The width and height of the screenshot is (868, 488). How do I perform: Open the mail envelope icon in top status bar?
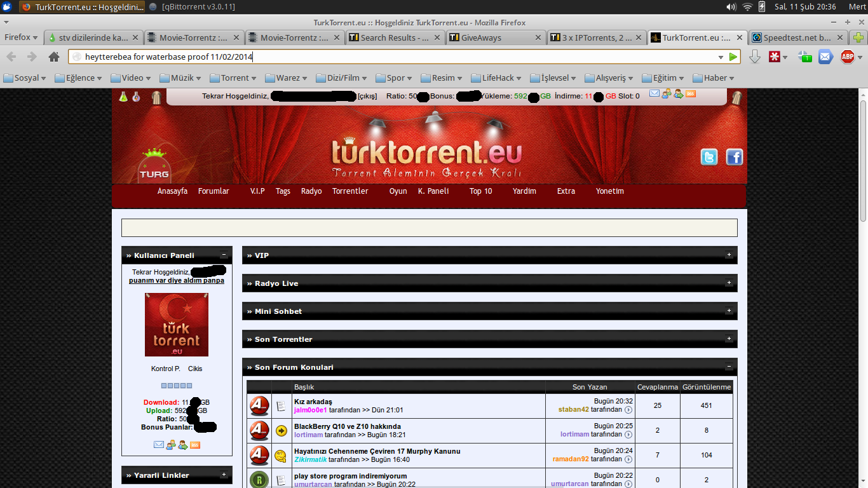654,93
